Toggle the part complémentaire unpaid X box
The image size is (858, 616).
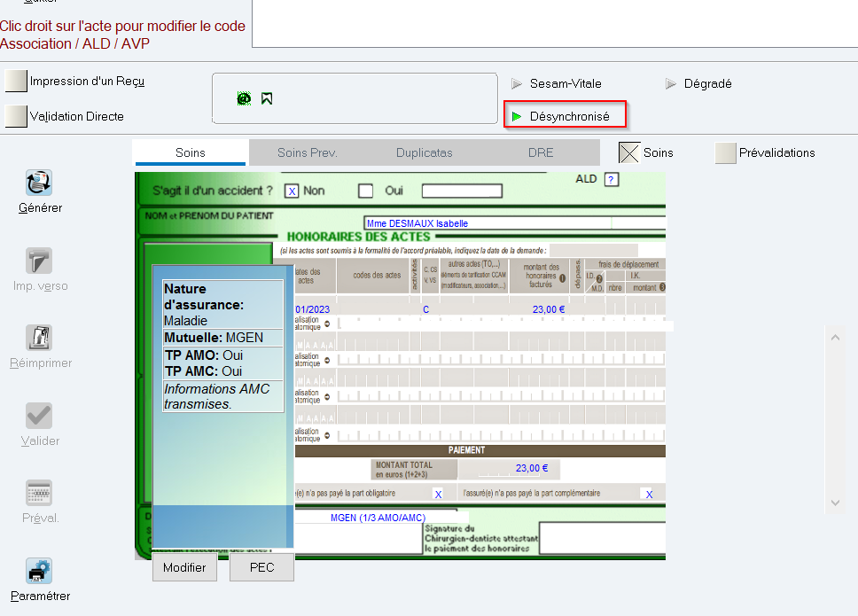(x=649, y=494)
